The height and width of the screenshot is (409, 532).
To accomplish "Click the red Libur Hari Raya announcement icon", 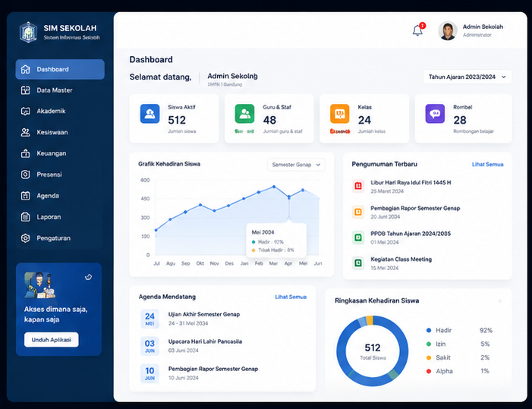I will click(x=358, y=186).
